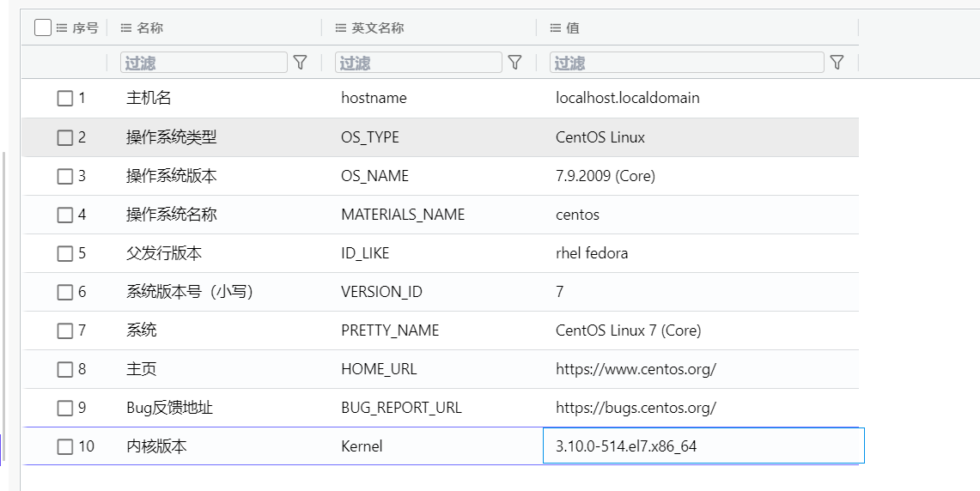Click the value cell rhel fedora
The height and width of the screenshot is (491, 980).
(592, 253)
